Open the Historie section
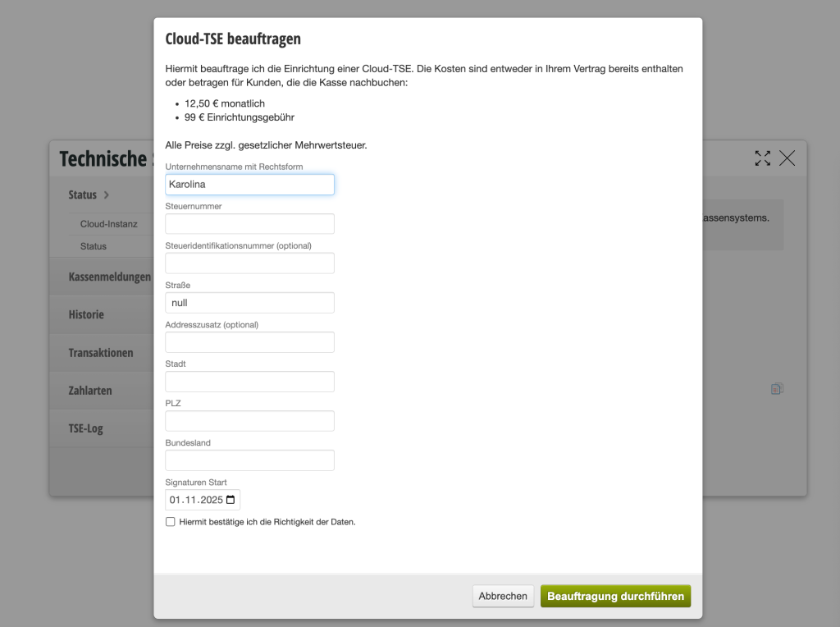 pos(86,314)
